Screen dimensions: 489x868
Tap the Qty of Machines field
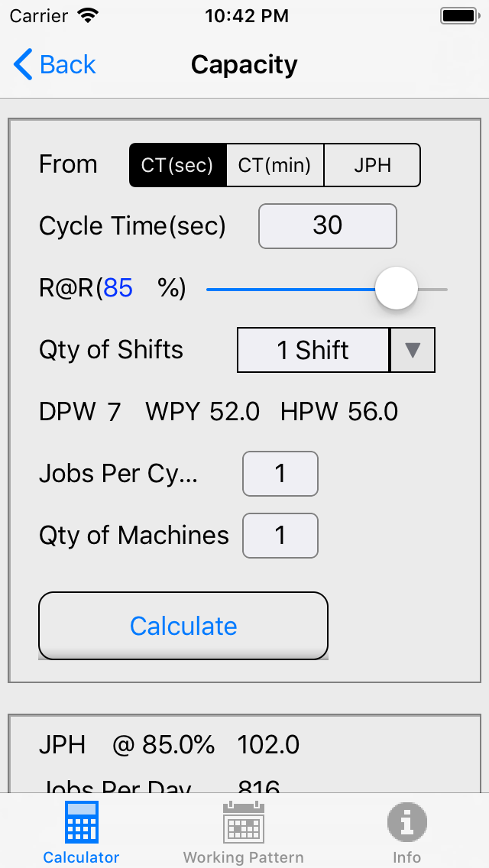[280, 536]
